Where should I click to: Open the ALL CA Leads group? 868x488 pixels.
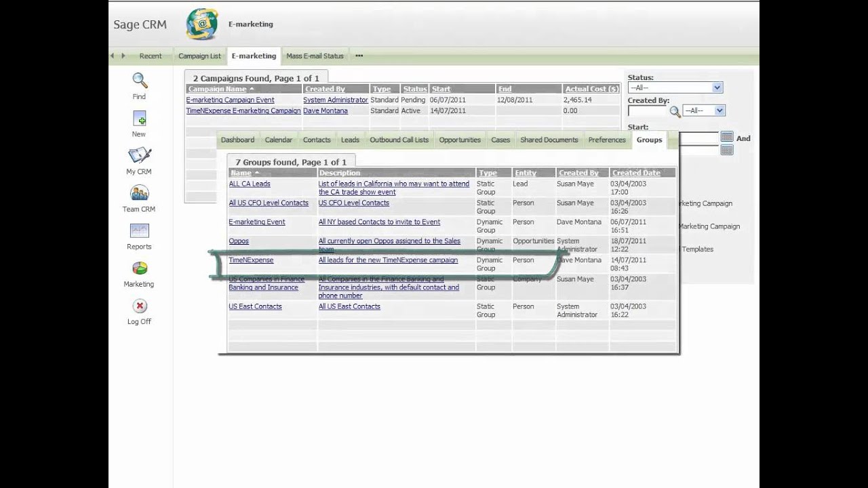pyautogui.click(x=250, y=184)
